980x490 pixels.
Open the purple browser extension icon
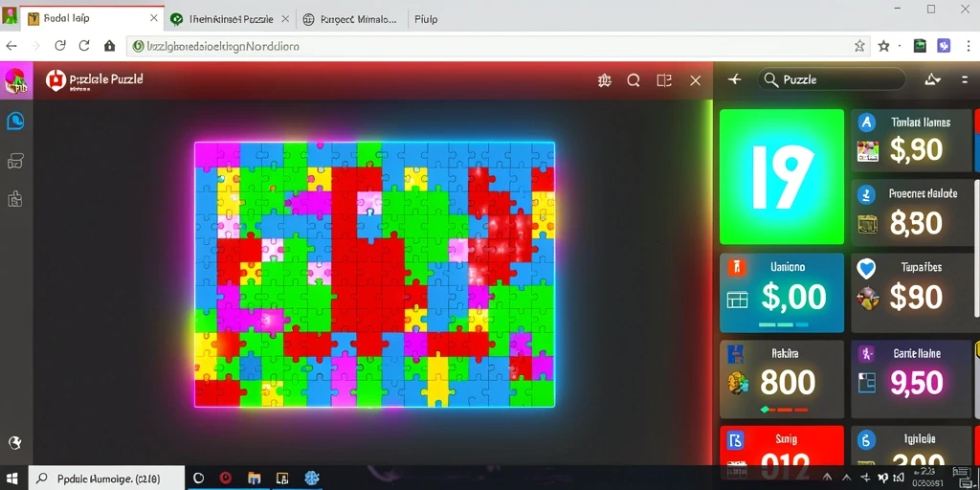[x=944, y=46]
